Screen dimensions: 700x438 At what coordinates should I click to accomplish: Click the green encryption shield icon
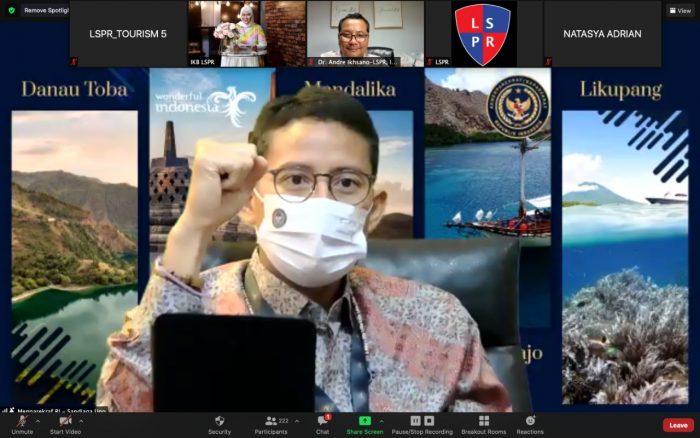[11, 10]
